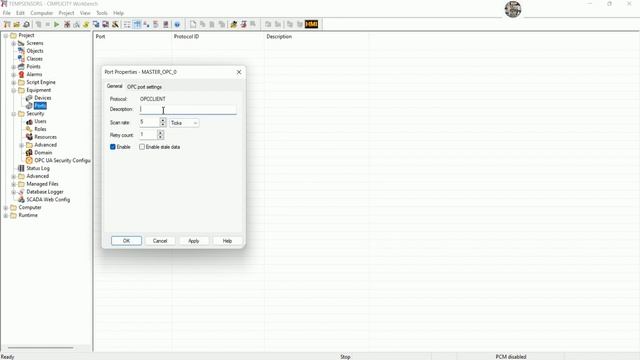Viewport: 640px width, 360px height.
Task: Expand the Managed Files tree node
Action: [13, 184]
